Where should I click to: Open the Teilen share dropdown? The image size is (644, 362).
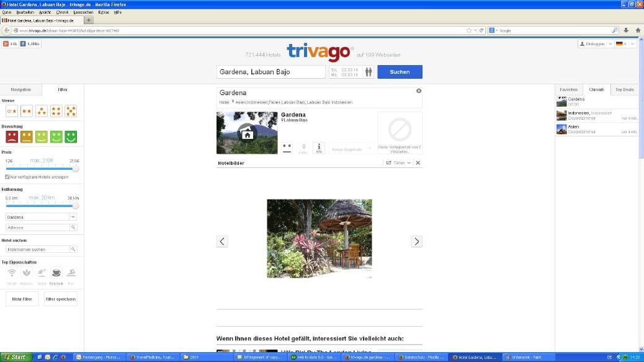(x=398, y=163)
